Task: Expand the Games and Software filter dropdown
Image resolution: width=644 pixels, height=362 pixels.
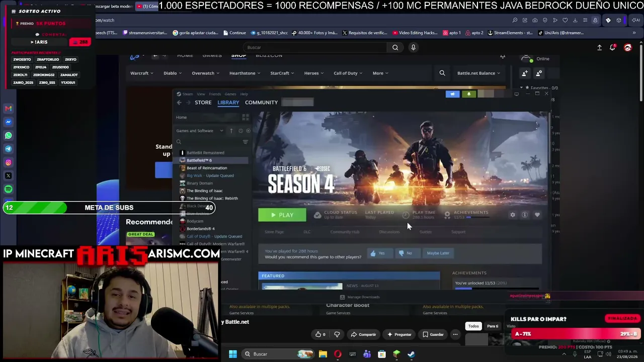Action: pyautogui.click(x=200, y=131)
